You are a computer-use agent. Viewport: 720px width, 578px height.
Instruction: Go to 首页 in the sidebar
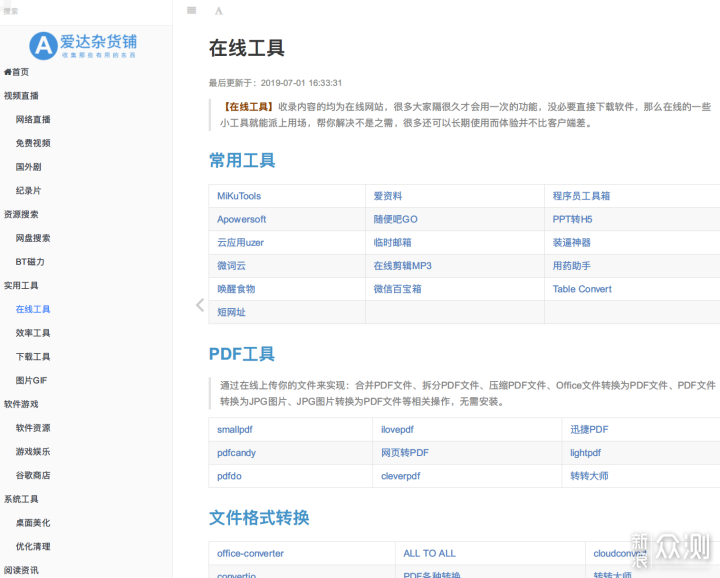click(x=17, y=72)
